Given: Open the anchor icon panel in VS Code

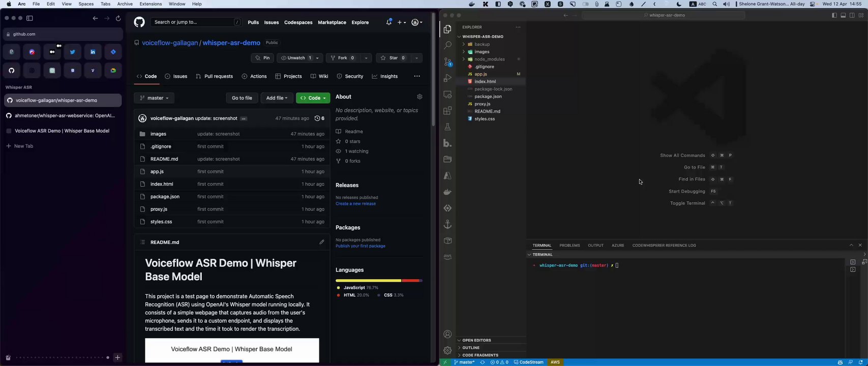Looking at the screenshot, I should [447, 224].
